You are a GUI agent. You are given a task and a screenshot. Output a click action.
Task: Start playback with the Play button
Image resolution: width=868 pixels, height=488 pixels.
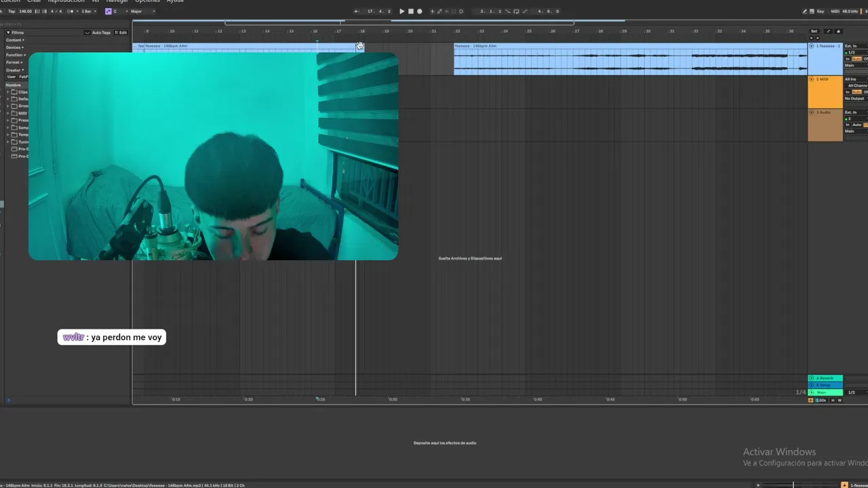[x=402, y=12]
